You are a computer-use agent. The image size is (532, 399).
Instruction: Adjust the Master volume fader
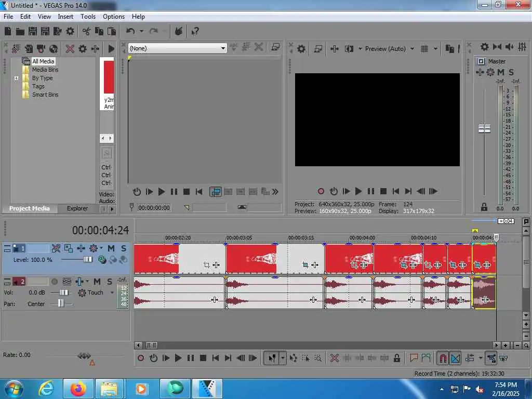[485, 129]
